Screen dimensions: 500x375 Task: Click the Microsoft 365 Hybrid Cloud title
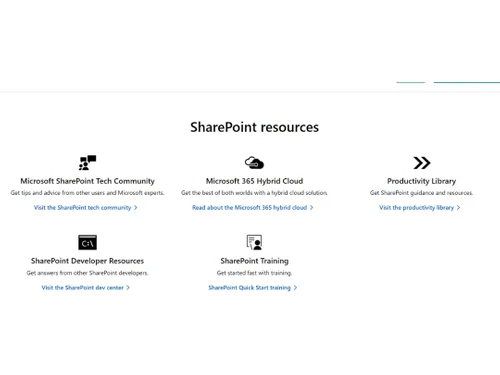254,181
